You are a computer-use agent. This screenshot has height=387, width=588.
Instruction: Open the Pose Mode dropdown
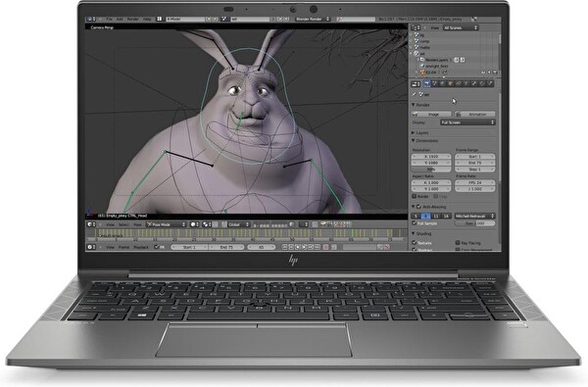pos(167,224)
